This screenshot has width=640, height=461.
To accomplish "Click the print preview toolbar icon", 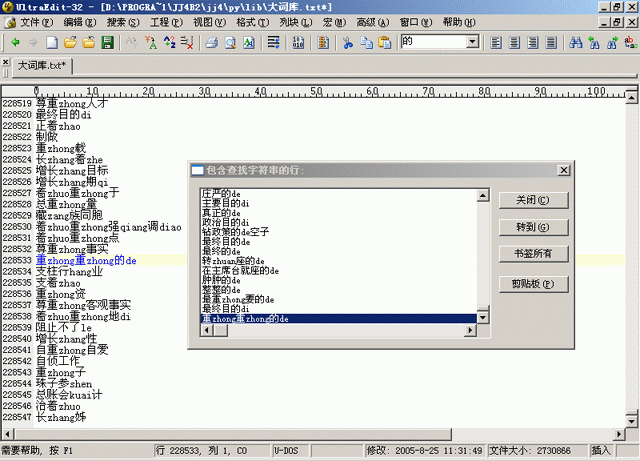I will pyautogui.click(x=229, y=43).
